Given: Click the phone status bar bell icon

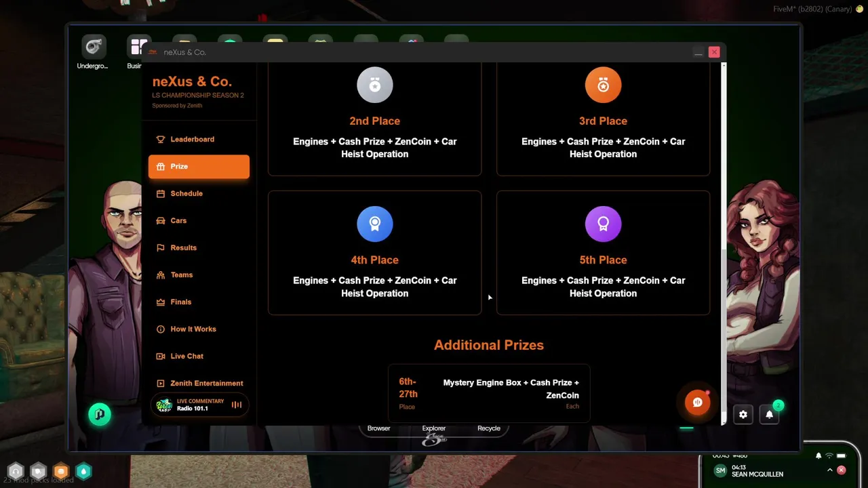Looking at the screenshot, I should [818, 455].
